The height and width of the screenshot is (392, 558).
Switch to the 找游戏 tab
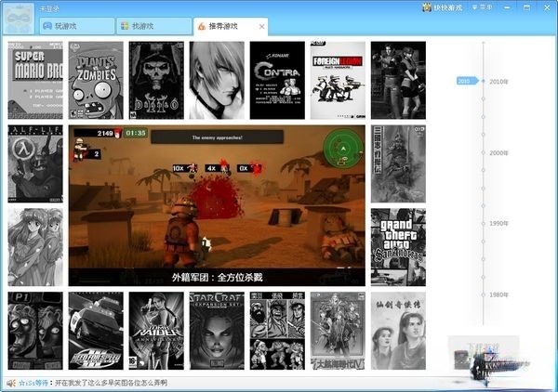click(154, 26)
